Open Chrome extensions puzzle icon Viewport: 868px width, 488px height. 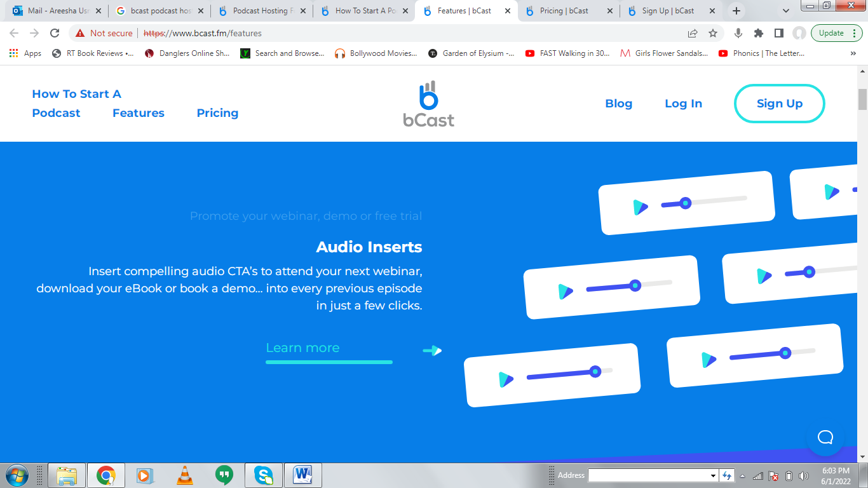point(758,33)
